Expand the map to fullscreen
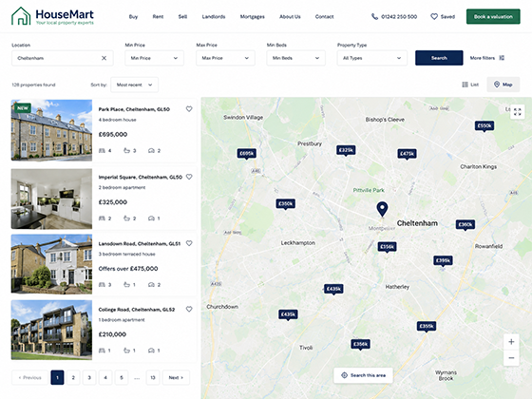Image resolution: width=532 pixels, height=399 pixels. coord(517,112)
